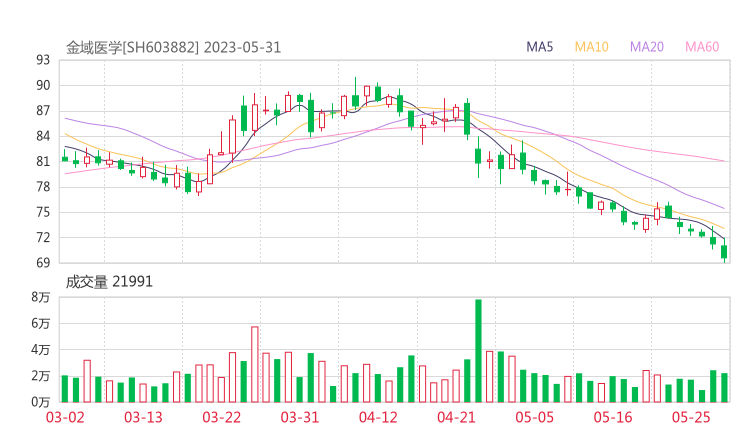Click the 2万 volume axis label

41,376
